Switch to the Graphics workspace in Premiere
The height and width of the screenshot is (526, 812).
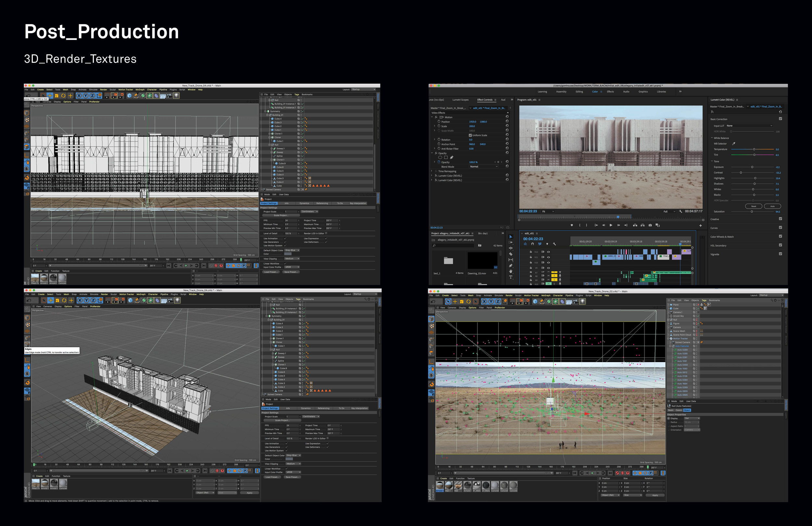[x=643, y=92]
